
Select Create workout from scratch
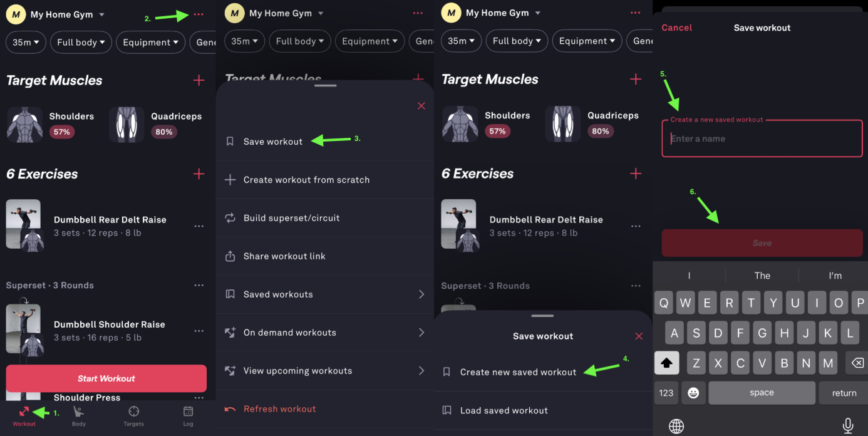tap(306, 180)
